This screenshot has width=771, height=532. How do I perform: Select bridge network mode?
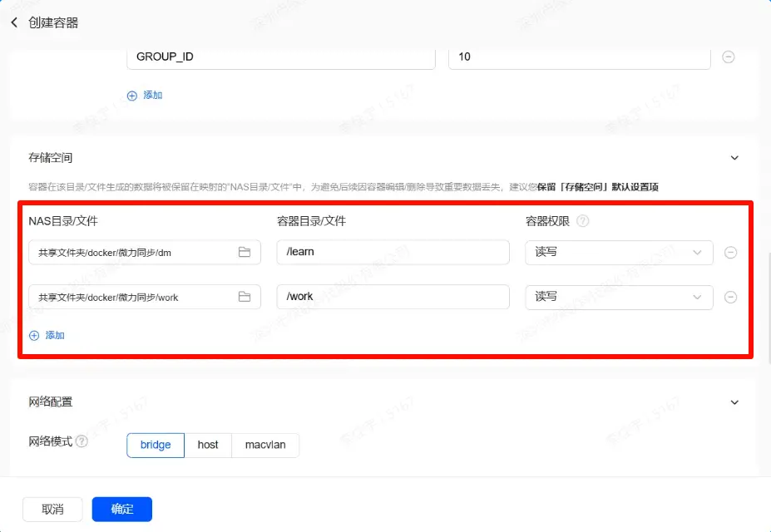pyautogui.click(x=156, y=445)
